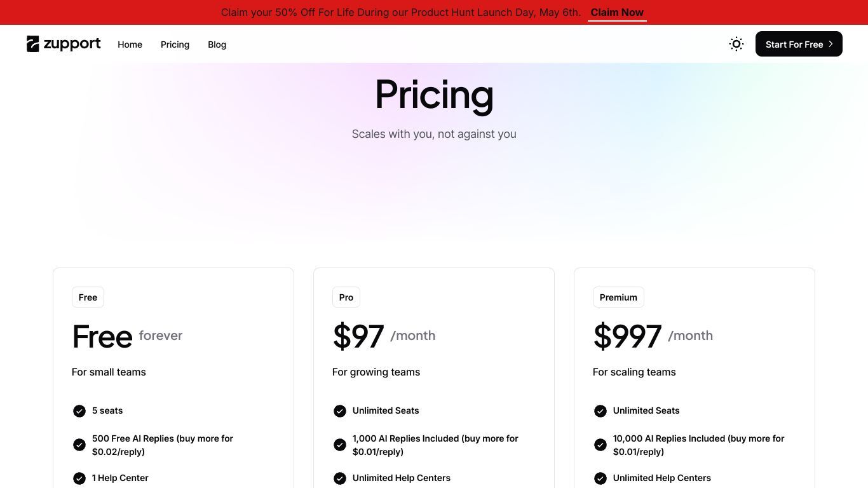Open the Blog nav link

pos(217,44)
